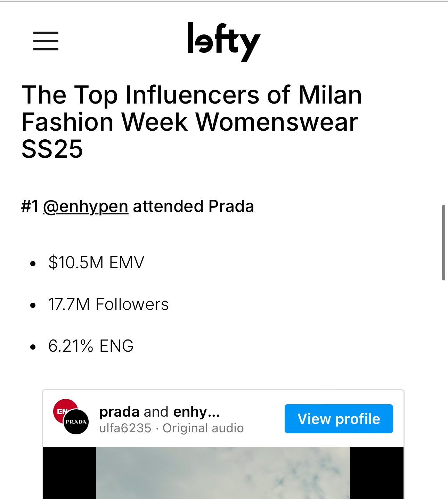448x499 pixels.
Task: Click the "attended Prada" subheading text
Action: 194,206
